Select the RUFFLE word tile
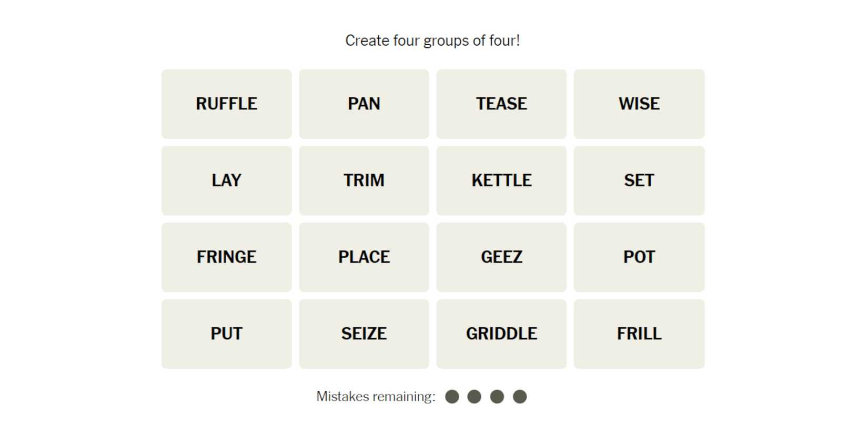This screenshot has width=868, height=434. coord(226,104)
